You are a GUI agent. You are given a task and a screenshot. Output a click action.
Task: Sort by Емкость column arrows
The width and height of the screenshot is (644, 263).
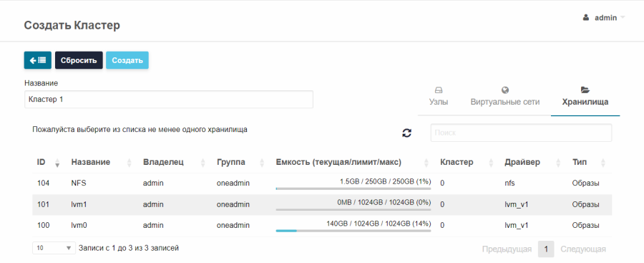[x=426, y=163]
